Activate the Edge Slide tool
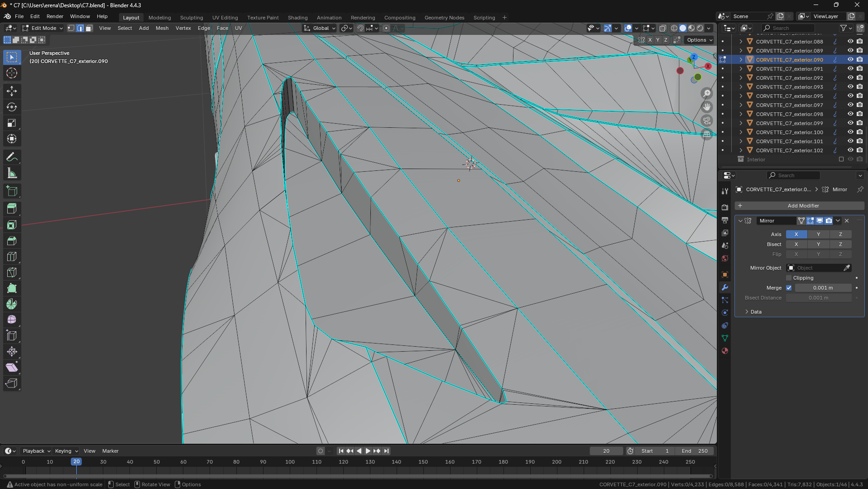The image size is (868, 489). (12, 336)
